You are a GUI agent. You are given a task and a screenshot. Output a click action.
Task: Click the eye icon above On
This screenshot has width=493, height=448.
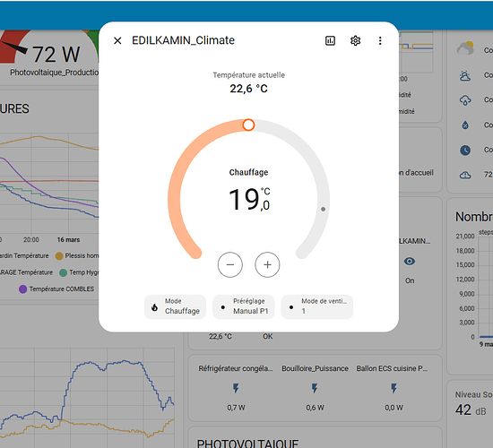coord(410,262)
